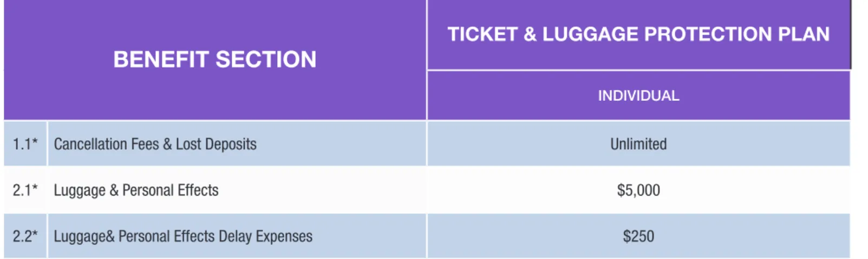
Task: Click the TICKET & LUGGAGE PROTECTION PLAN header
Action: point(638,34)
